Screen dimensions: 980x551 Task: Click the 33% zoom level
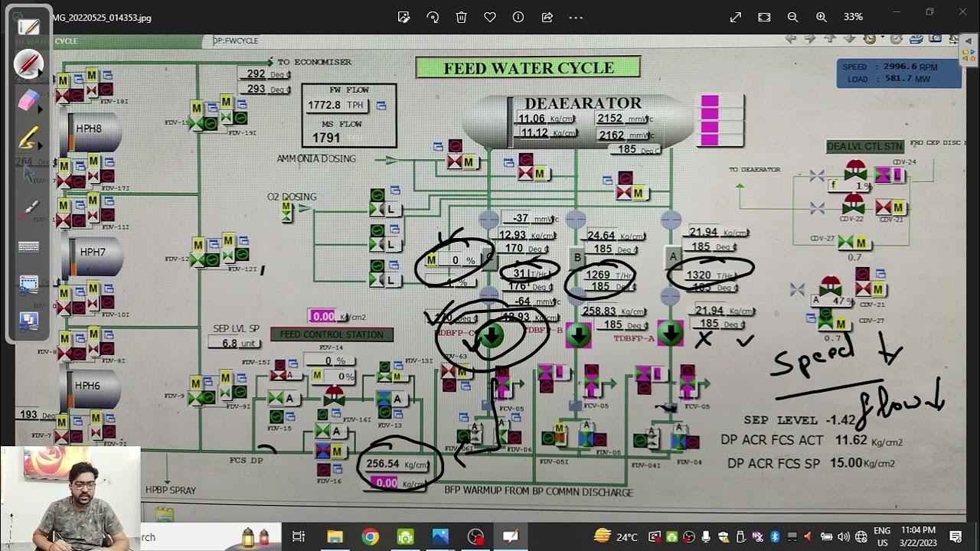853,17
